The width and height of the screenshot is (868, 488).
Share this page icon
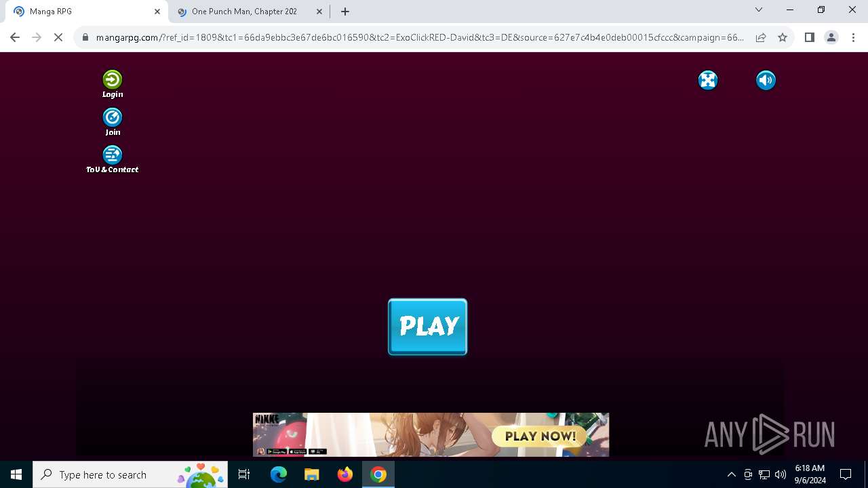tap(761, 37)
